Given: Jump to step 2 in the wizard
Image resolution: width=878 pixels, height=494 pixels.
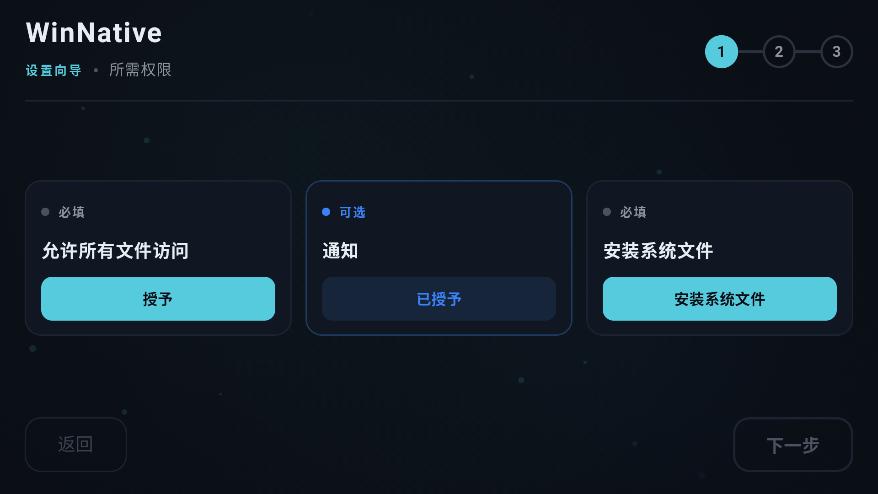Looking at the screenshot, I should (x=779, y=52).
